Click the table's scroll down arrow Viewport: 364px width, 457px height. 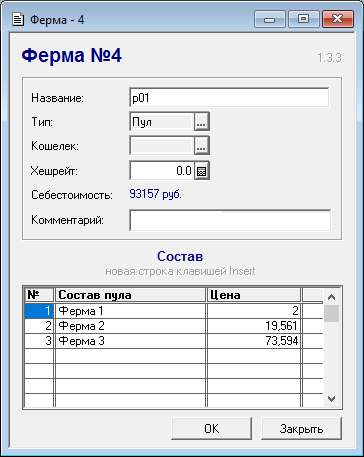[331, 399]
